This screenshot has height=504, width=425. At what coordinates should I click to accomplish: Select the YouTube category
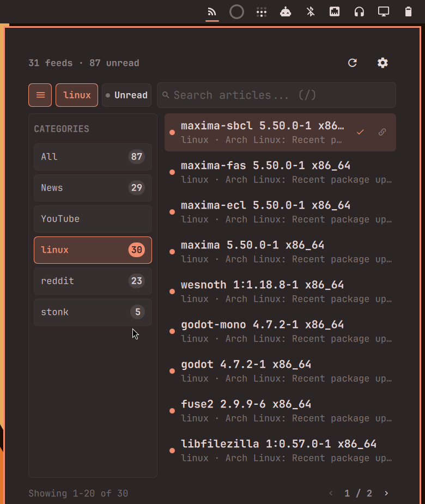pos(93,219)
